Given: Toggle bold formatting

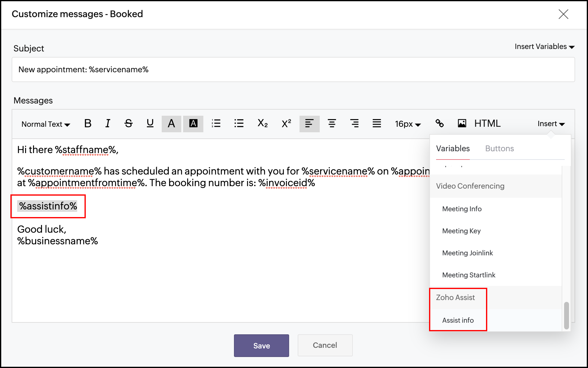Looking at the screenshot, I should point(88,124).
